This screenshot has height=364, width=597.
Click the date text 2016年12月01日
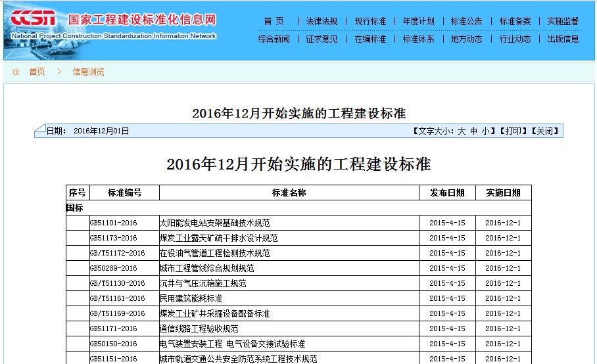click(101, 131)
